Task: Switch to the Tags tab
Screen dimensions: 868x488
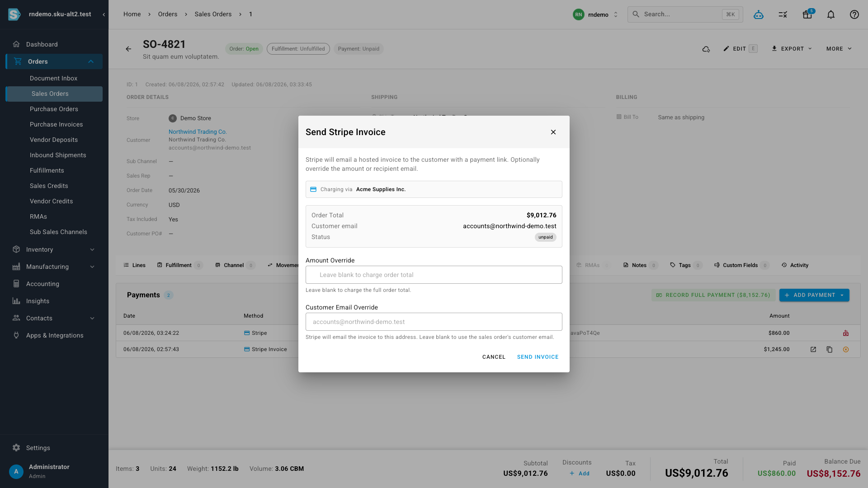Action: click(686, 265)
